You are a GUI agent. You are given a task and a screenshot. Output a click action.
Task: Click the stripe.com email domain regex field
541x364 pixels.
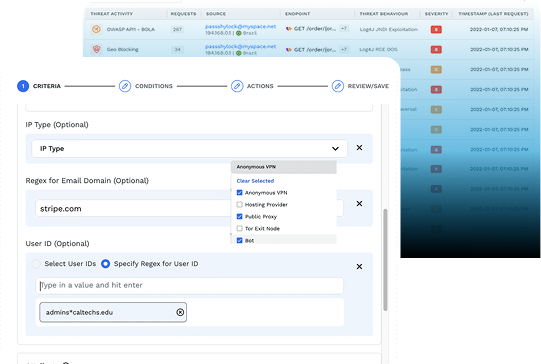tap(133, 208)
